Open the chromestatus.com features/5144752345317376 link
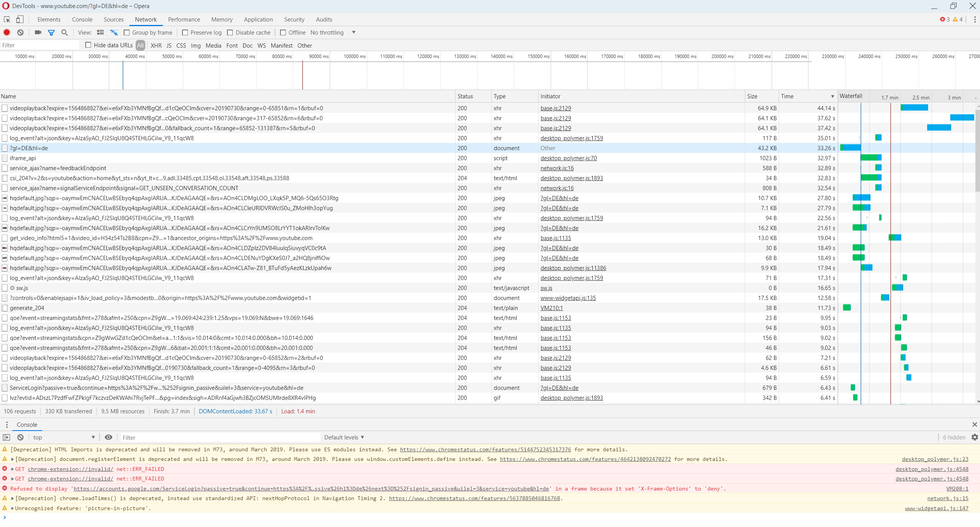The width and height of the screenshot is (980, 527). coord(485,449)
